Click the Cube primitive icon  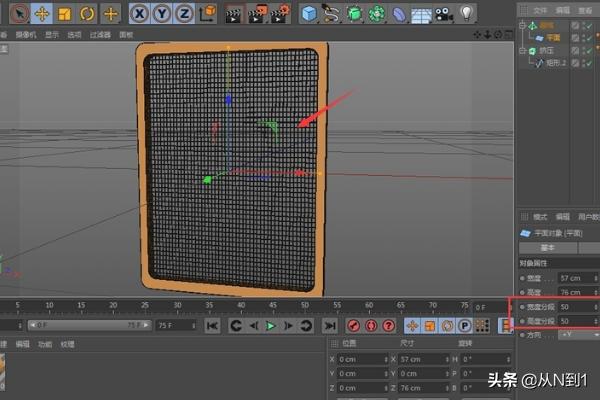[x=309, y=14]
